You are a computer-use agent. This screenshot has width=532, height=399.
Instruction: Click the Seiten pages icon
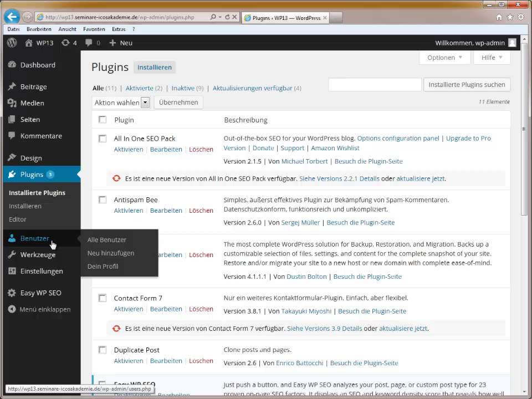(12, 119)
